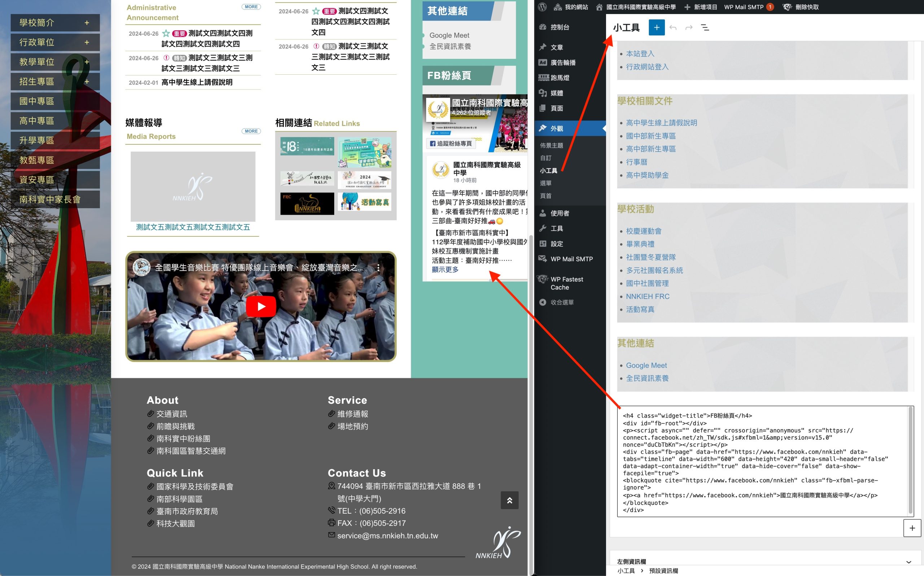924x576 pixels.
Task: Open 南科實中家長會 in the website menu
Action: point(55,200)
